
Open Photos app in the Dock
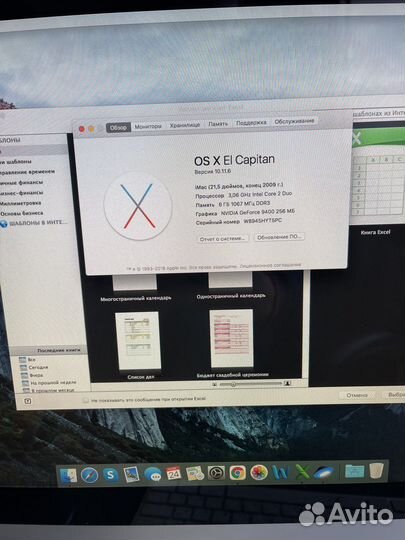[x=259, y=472]
